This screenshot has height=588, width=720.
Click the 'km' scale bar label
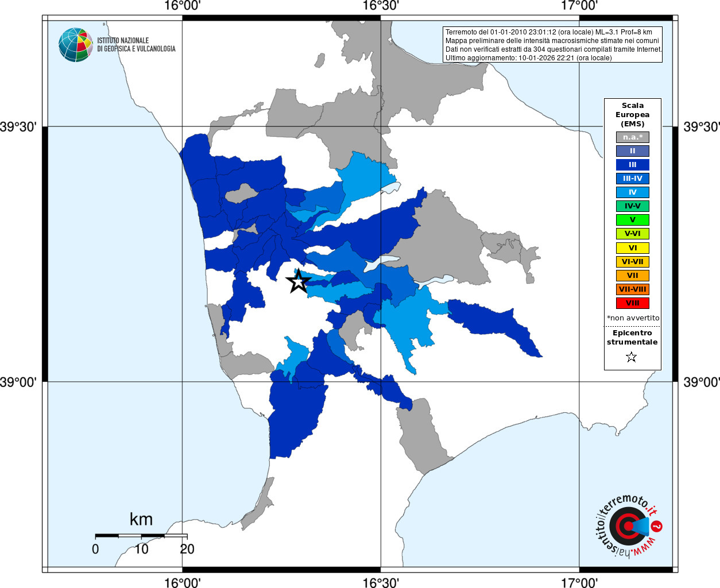pyautogui.click(x=141, y=520)
